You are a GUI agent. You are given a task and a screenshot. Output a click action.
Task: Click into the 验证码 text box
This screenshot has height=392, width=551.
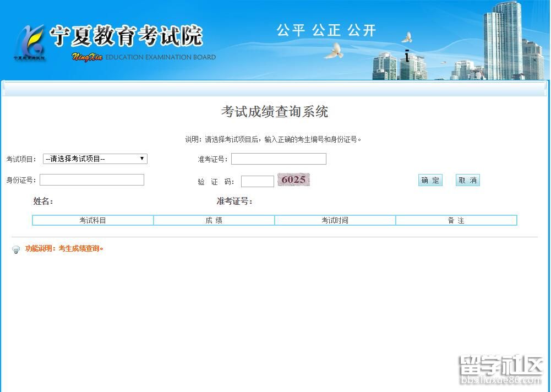[x=257, y=182]
